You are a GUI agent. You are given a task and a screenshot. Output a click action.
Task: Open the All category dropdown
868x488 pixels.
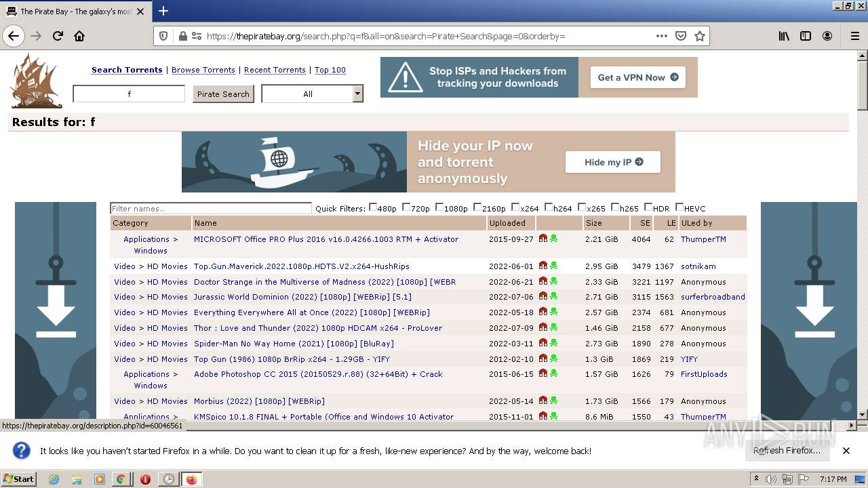pos(313,94)
